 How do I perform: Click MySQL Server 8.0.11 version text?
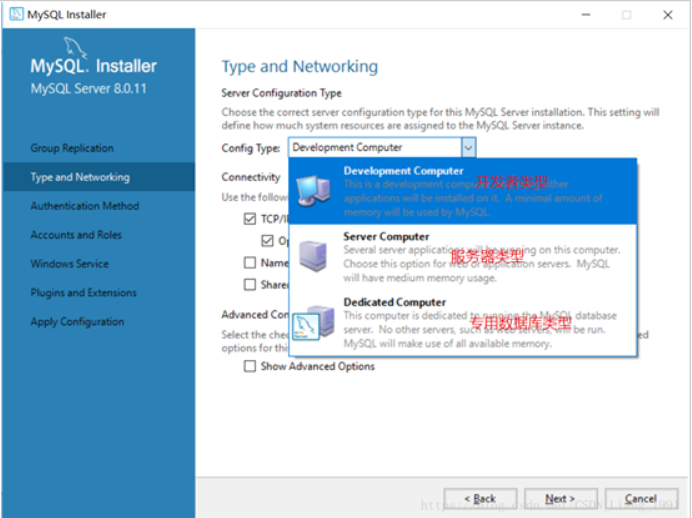88,89
